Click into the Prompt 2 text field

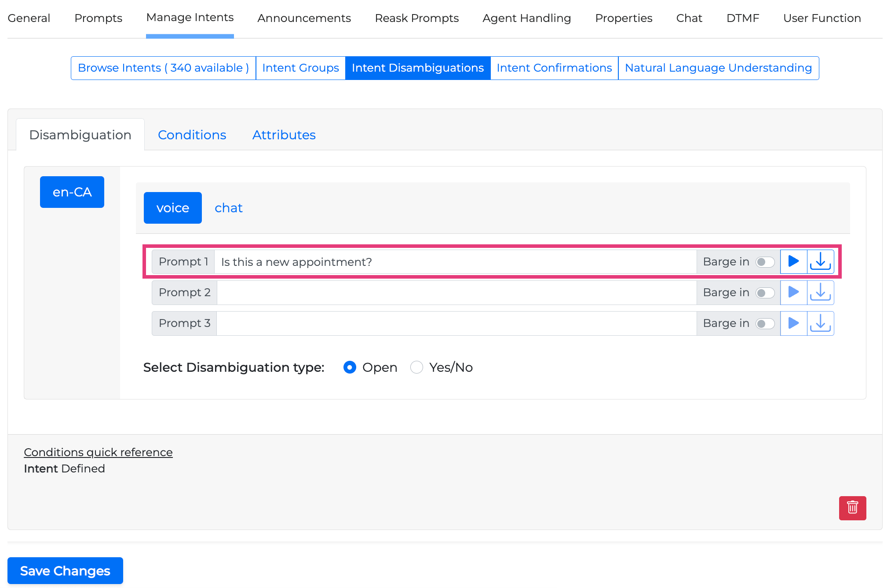456,293
